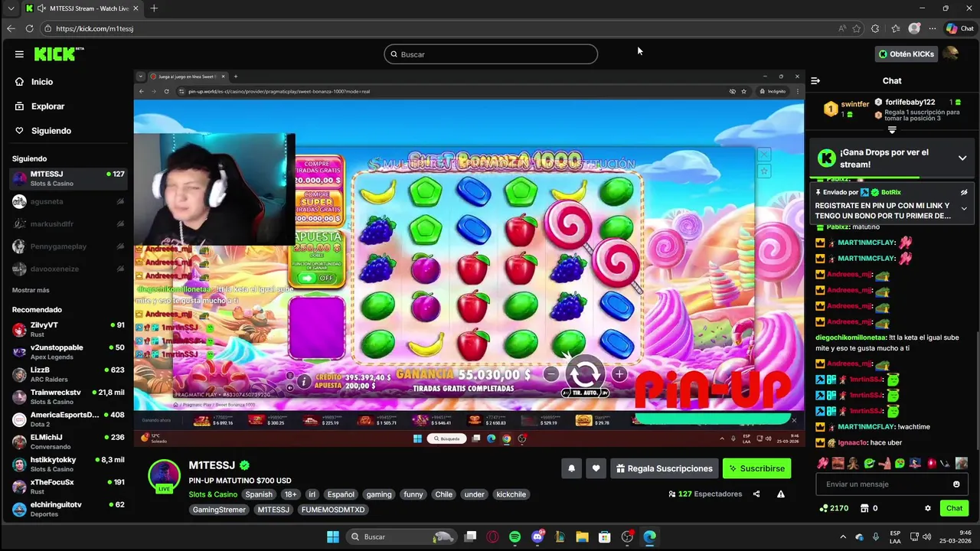The image size is (980, 551).
Task: Hide the pinned BotRix message with the crossed eye icon
Action: [x=964, y=192]
